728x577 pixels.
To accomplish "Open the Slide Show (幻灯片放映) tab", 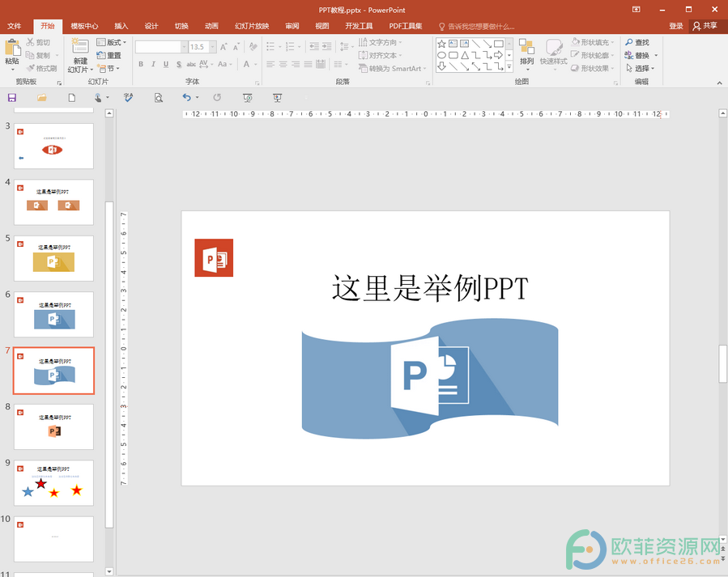I will 252,26.
